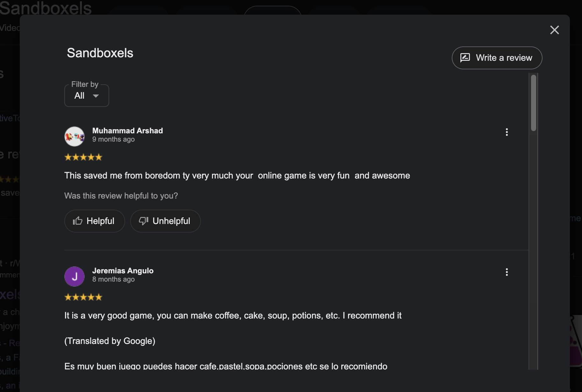Screen dimensions: 582x392
Task: Click the five-star rating on Muhammad's review
Action: click(x=83, y=157)
